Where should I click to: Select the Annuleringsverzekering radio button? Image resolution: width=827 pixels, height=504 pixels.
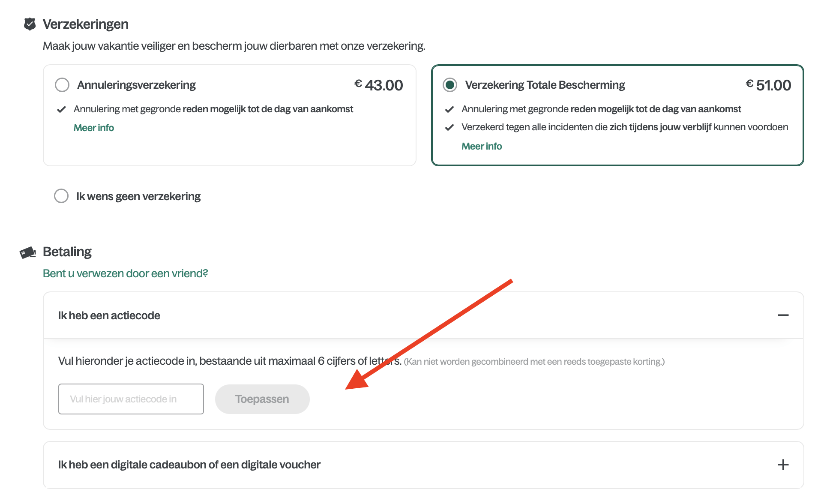[x=62, y=85]
